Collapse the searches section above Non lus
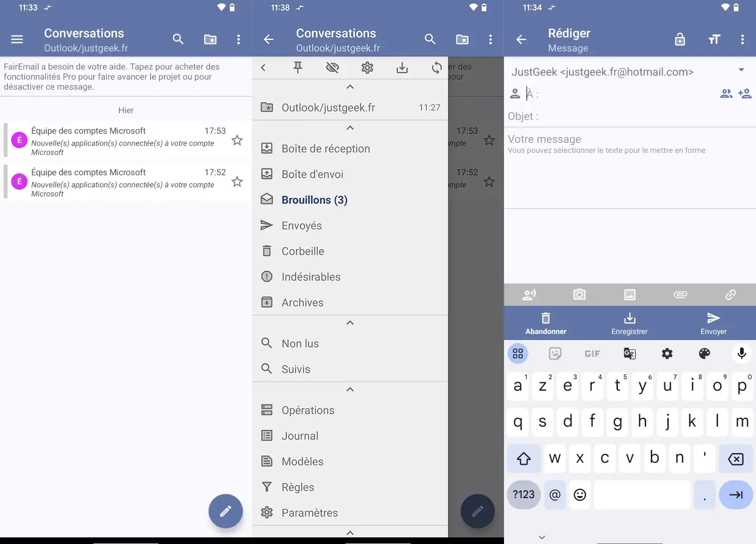The width and height of the screenshot is (756, 544). coord(350,323)
